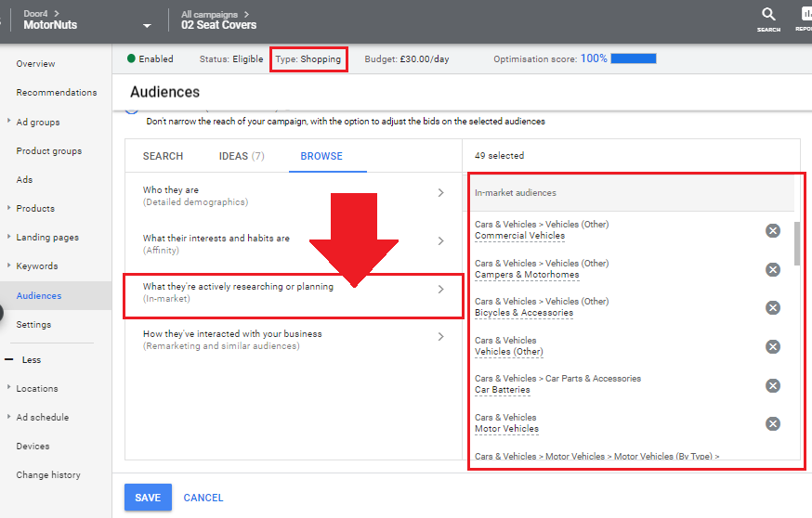Image resolution: width=812 pixels, height=518 pixels.
Task: Collapse sidebar with Less
Action: (23, 359)
